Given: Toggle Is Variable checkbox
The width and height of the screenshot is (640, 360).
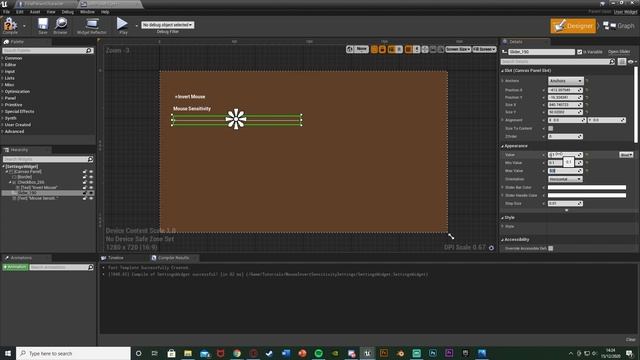Looking at the screenshot, I should point(580,52).
